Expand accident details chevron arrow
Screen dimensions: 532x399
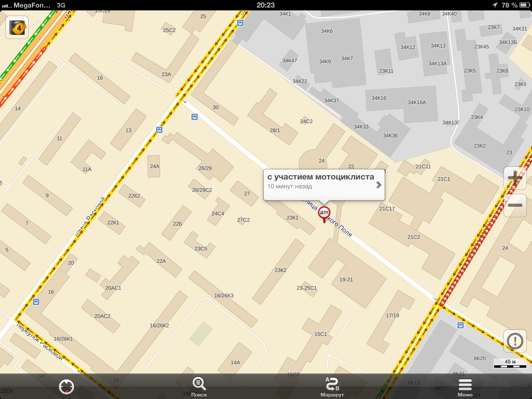[379, 185]
